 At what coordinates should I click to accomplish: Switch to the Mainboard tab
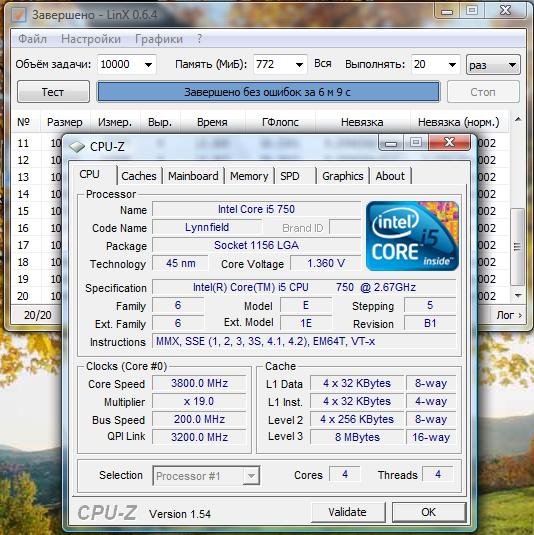tap(193, 176)
